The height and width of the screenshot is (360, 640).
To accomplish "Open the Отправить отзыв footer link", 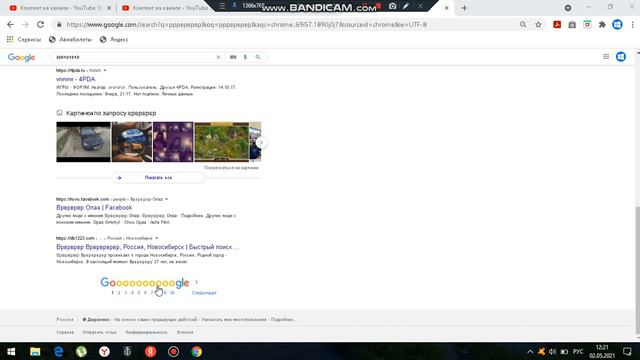I will [99, 332].
